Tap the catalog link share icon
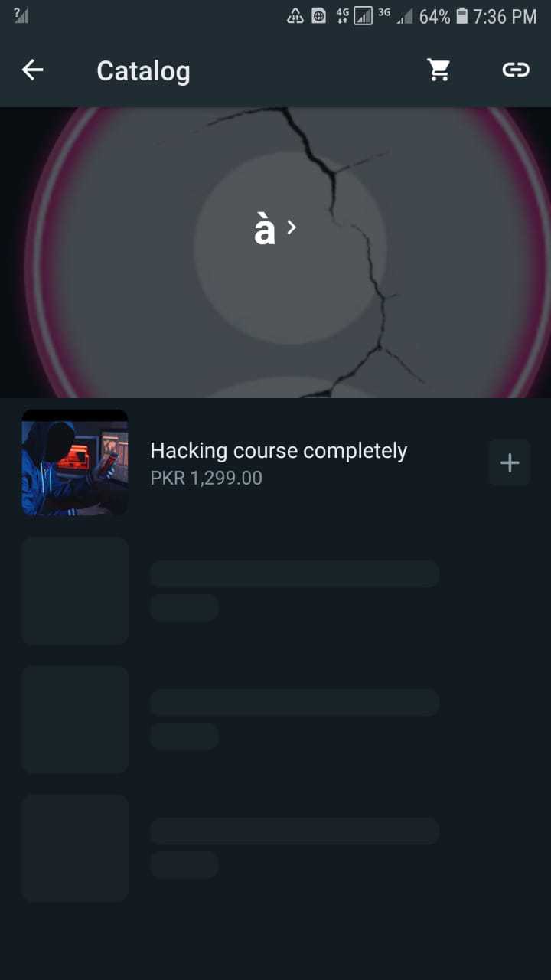Image resolution: width=551 pixels, height=980 pixels. pyautogui.click(x=516, y=70)
